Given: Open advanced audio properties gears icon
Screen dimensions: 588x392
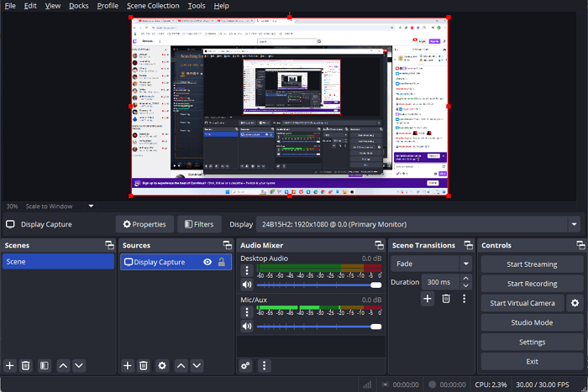Looking at the screenshot, I should pos(245,365).
